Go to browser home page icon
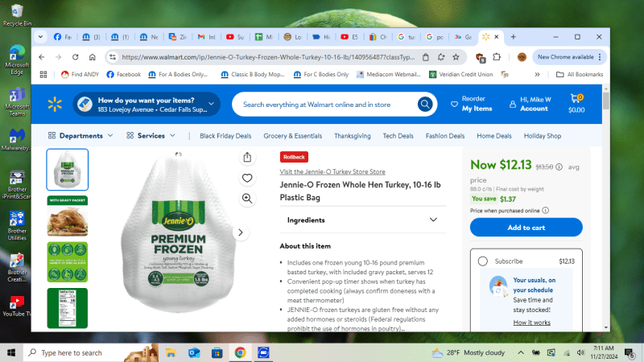This screenshot has width=644, height=362. (x=93, y=57)
